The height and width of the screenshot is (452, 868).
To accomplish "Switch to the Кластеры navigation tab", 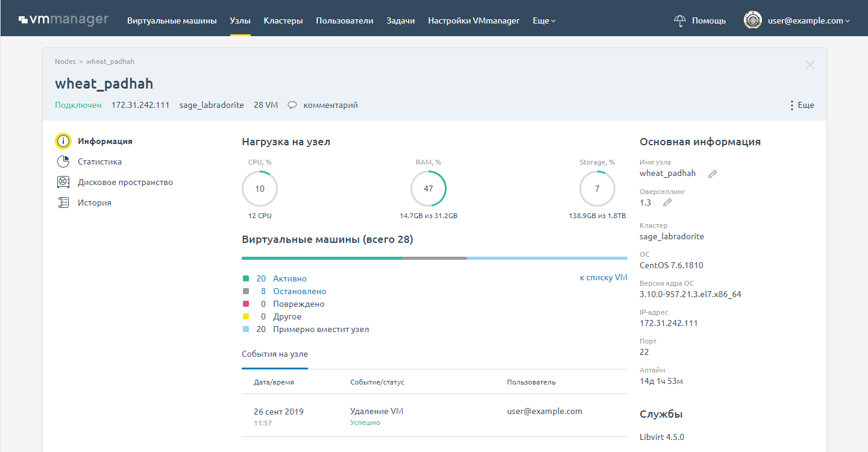I will point(283,20).
